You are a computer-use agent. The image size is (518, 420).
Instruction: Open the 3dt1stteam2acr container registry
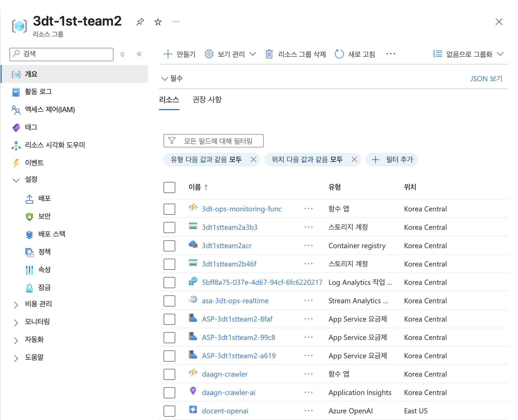pyautogui.click(x=227, y=246)
